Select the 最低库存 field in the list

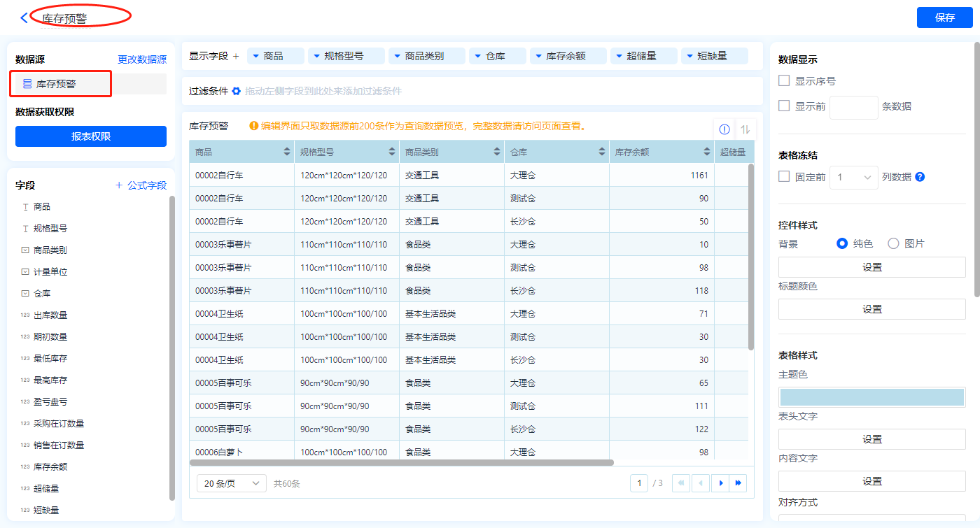50,359
